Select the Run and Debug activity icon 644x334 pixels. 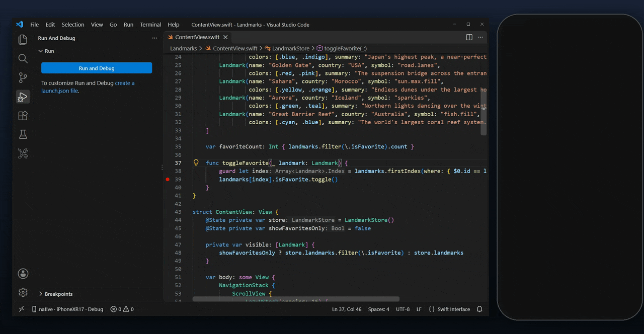pyautogui.click(x=23, y=97)
